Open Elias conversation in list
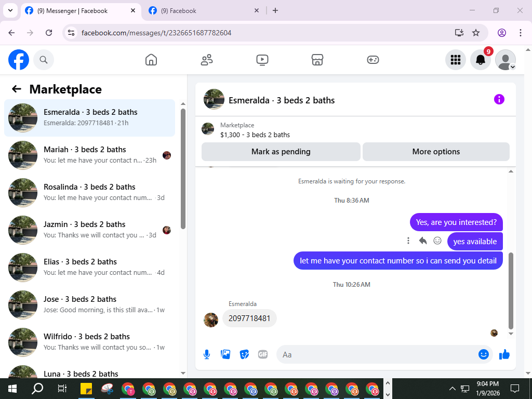This screenshot has width=532, height=399. pyautogui.click(x=89, y=267)
